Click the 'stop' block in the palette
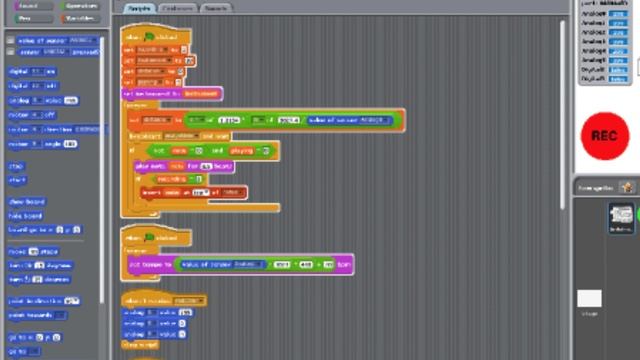This screenshot has width=640, height=360. coord(16,166)
